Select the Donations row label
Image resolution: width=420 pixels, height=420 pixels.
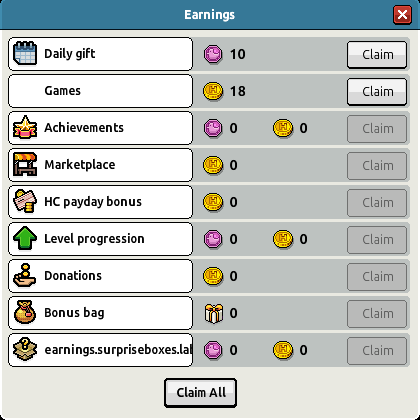pos(73,276)
